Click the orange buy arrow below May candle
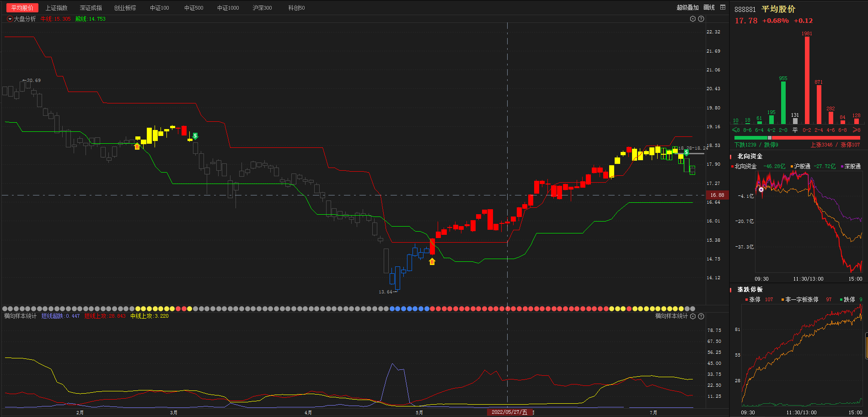This screenshot has height=417, width=868. [432, 261]
